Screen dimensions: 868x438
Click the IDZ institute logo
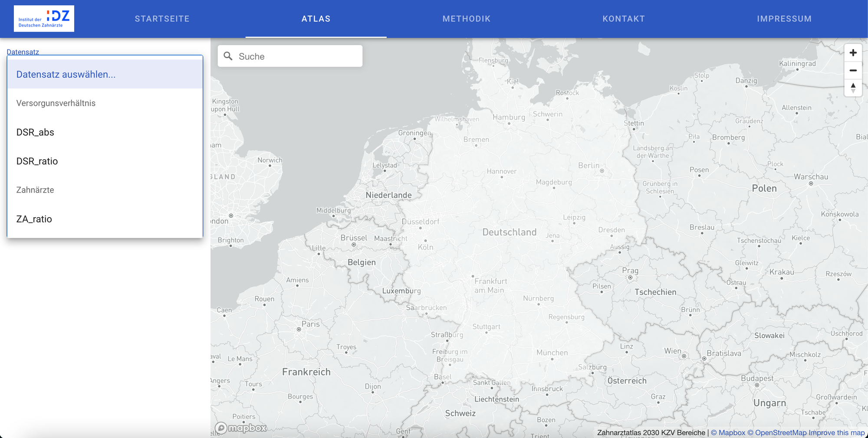(x=44, y=19)
